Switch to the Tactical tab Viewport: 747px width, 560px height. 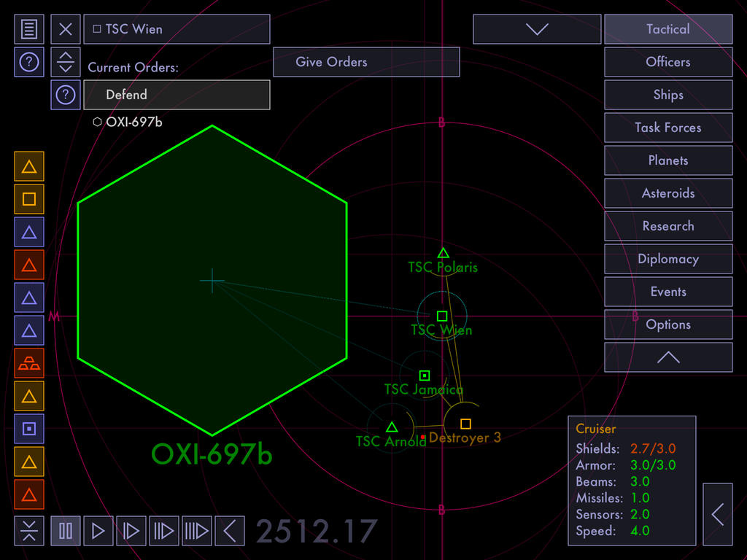point(668,29)
